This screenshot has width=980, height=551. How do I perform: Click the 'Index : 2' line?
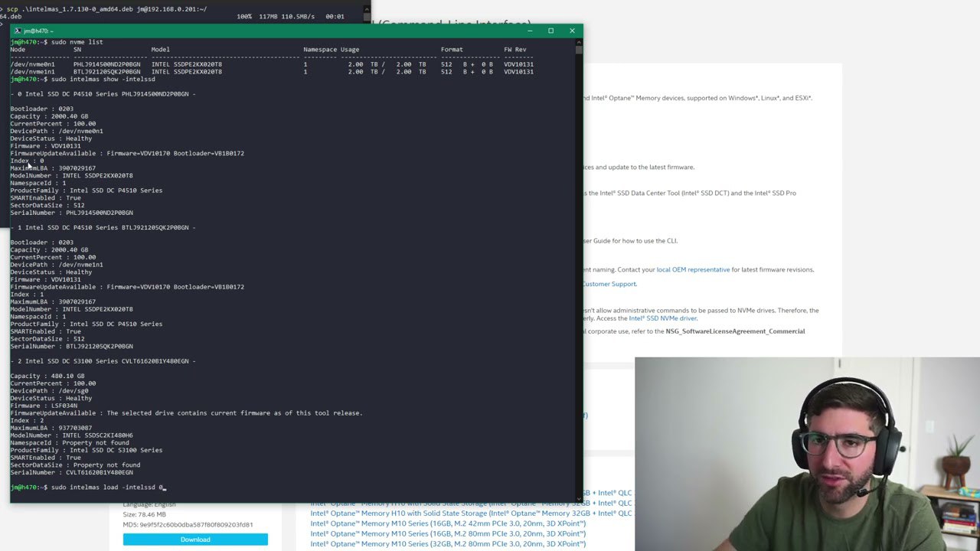(27, 421)
